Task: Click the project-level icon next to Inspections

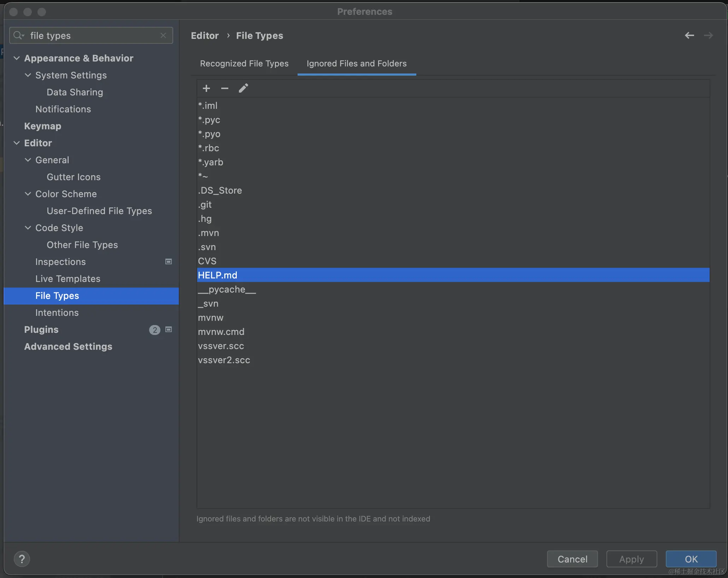Action: point(169,261)
